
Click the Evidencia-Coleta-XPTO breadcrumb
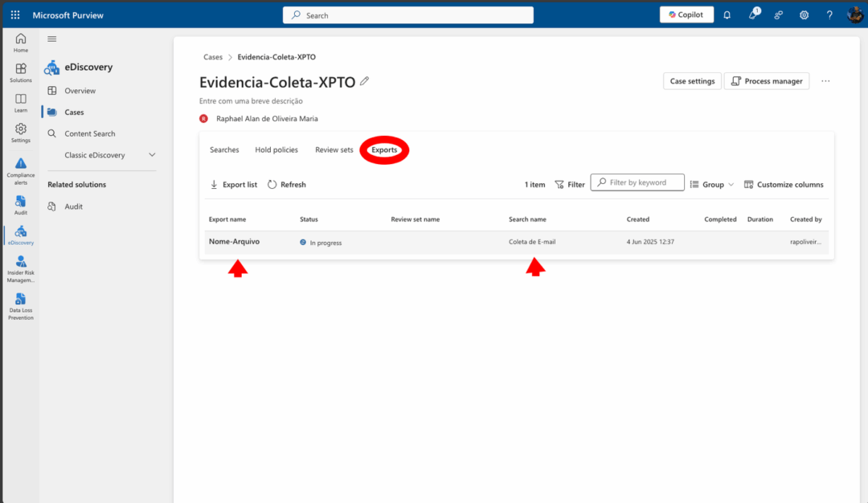(x=276, y=57)
